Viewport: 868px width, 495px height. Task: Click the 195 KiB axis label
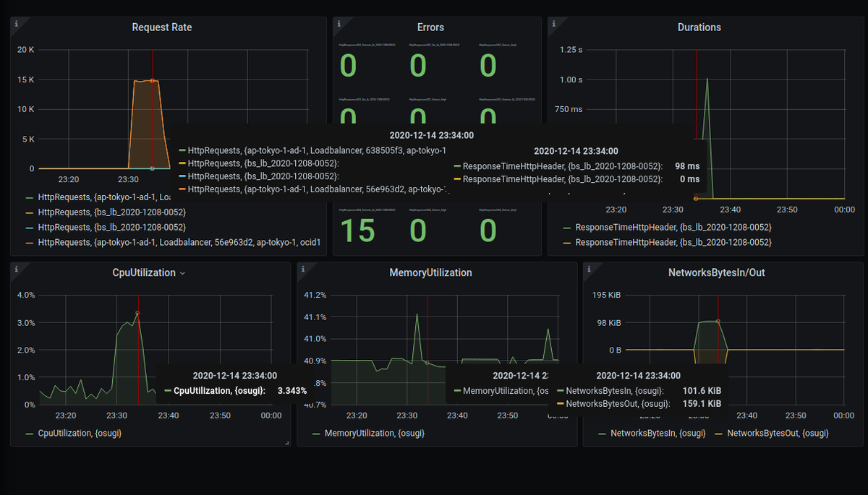605,295
